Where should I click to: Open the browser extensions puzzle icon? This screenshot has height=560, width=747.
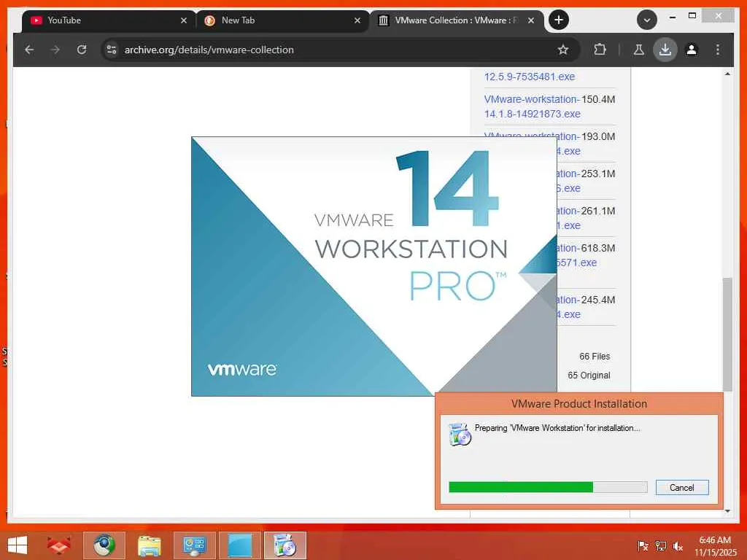[x=600, y=50]
